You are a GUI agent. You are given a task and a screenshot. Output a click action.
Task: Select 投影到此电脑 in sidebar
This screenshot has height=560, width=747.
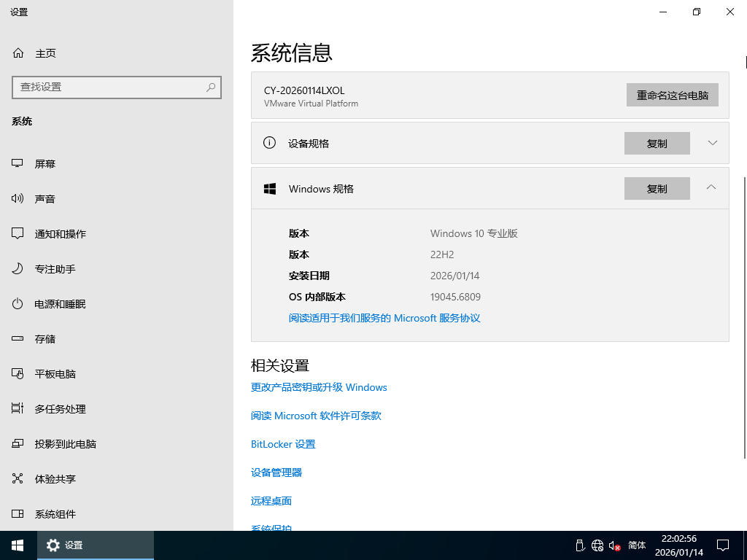[65, 444]
